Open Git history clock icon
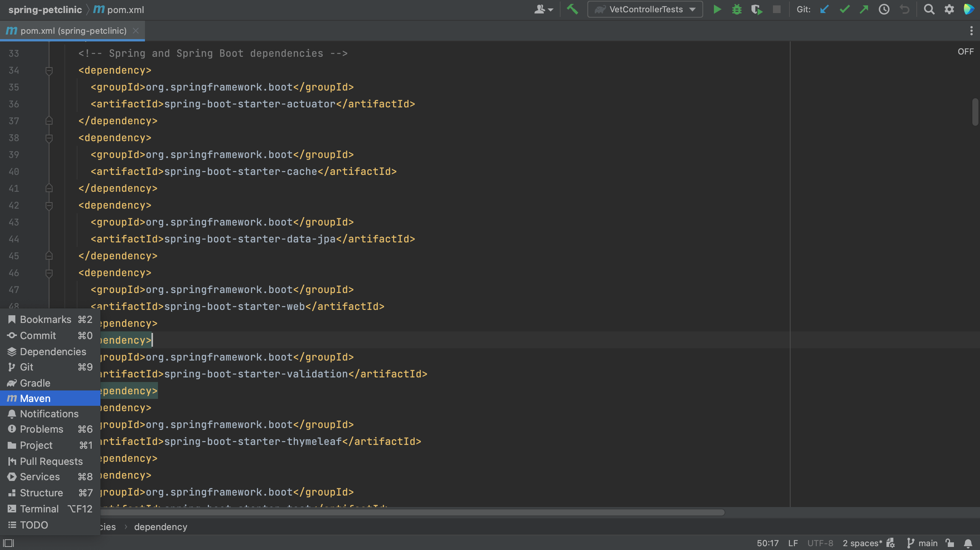Image resolution: width=980 pixels, height=550 pixels. point(884,9)
